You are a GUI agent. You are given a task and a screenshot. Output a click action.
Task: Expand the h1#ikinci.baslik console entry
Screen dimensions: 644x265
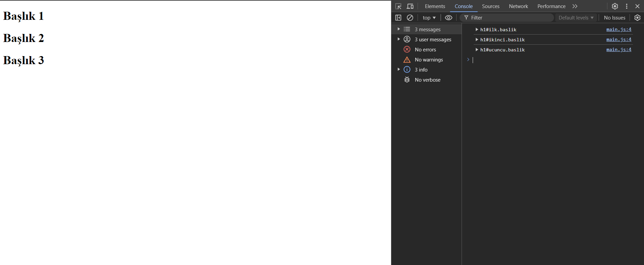coord(477,40)
